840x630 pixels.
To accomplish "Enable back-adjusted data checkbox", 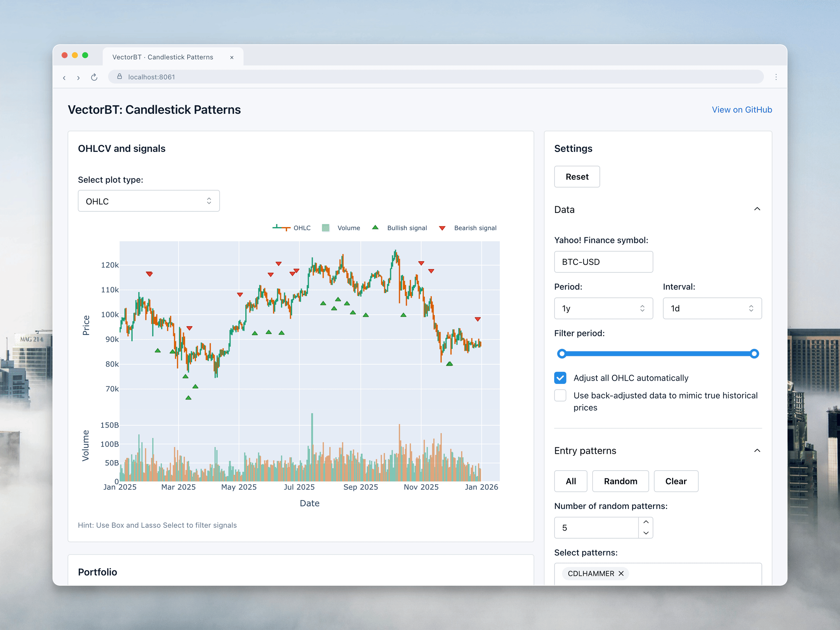I will click(560, 396).
